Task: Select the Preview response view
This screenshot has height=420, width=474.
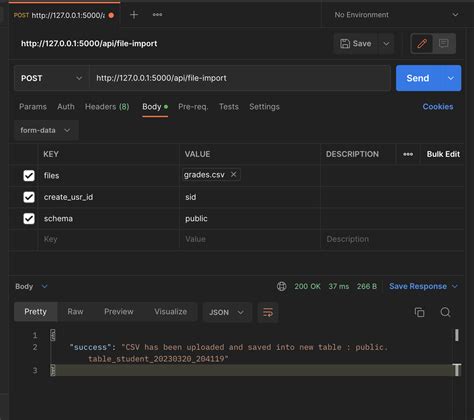Action: tap(119, 312)
